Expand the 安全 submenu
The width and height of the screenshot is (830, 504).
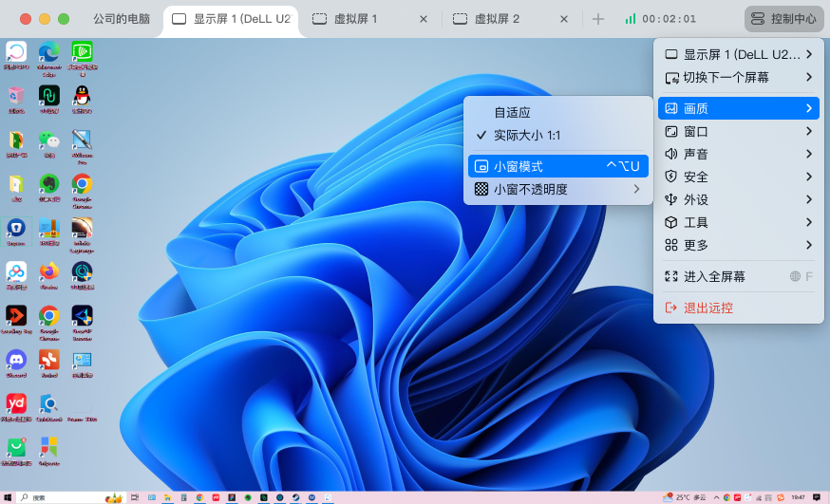click(739, 177)
